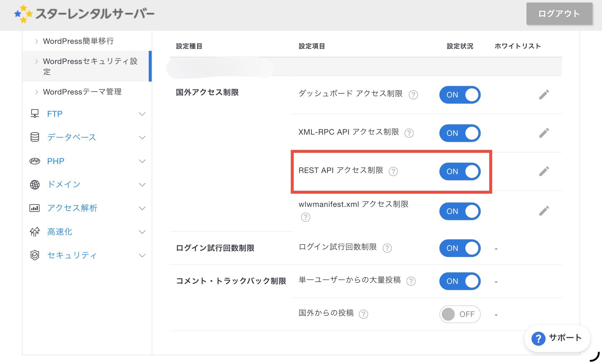Click help icon next to REST API アクセス制限
This screenshot has width=602, height=364.
[393, 172]
